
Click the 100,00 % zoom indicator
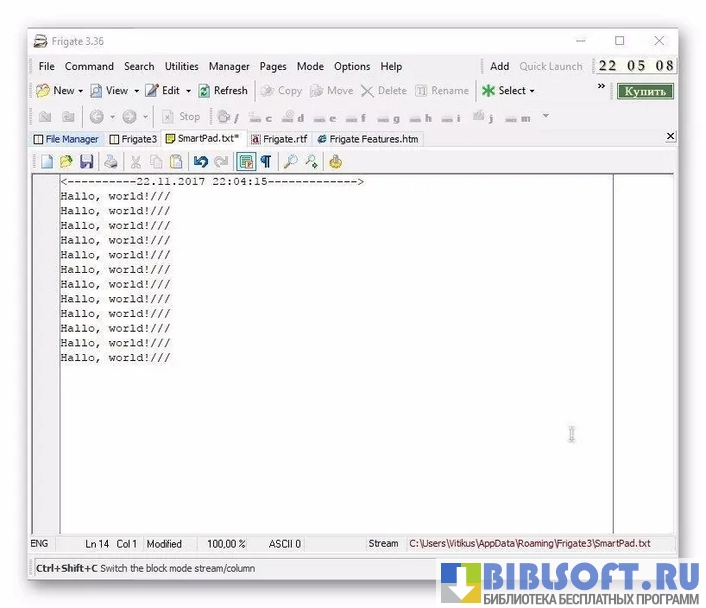point(226,544)
